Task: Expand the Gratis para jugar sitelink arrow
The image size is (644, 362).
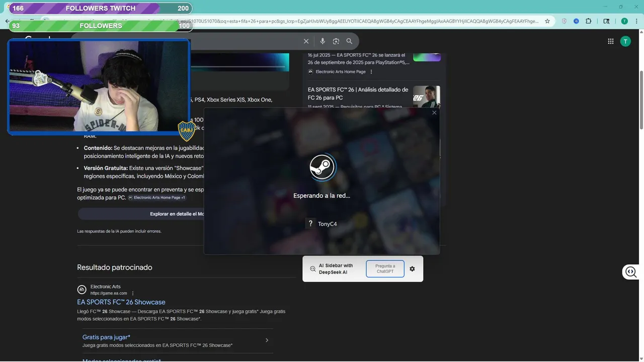Action: (x=267, y=340)
